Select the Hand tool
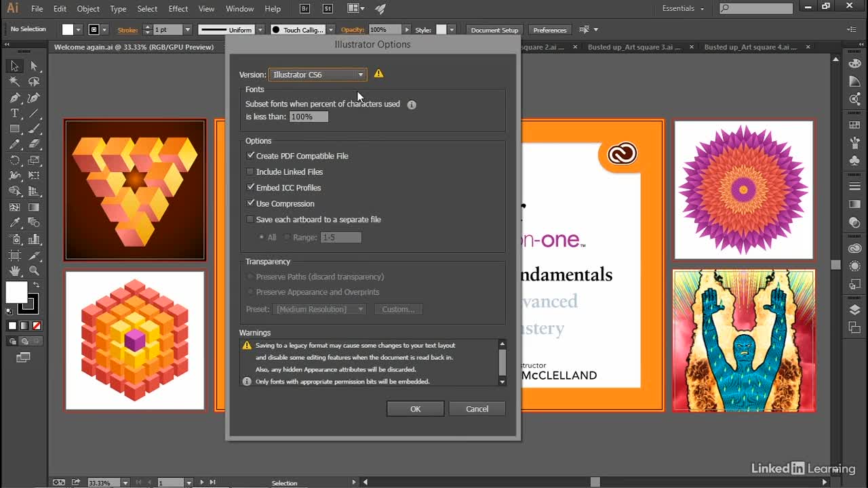Screen dimensions: 868x488 click(14, 270)
